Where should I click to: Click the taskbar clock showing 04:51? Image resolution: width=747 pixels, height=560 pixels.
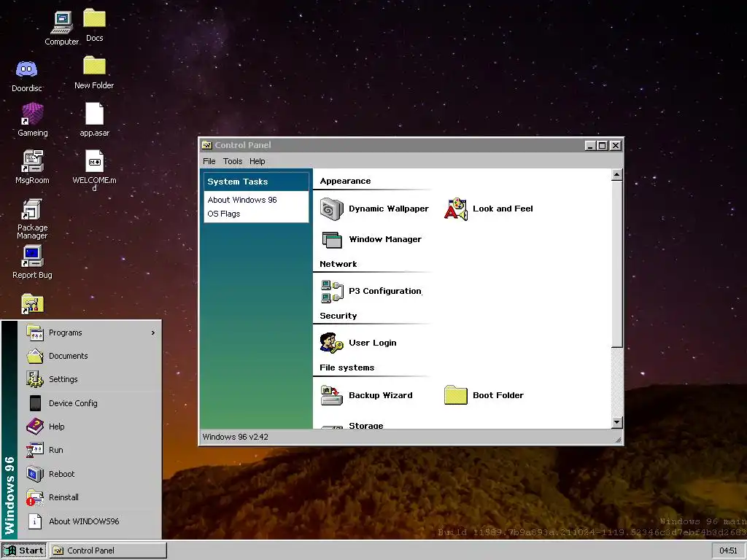pos(729,551)
